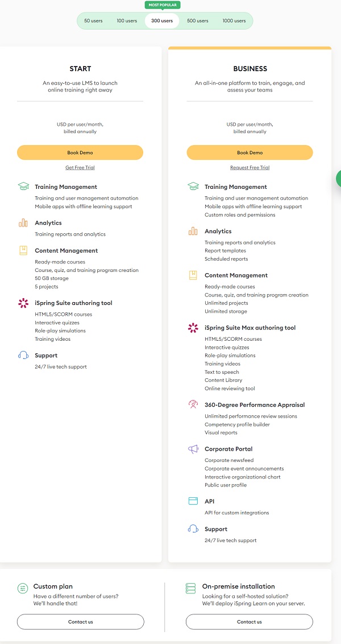Viewport: 341px width, 644px height.
Task: Click the Support headset icon in Business plan
Action: click(x=193, y=529)
